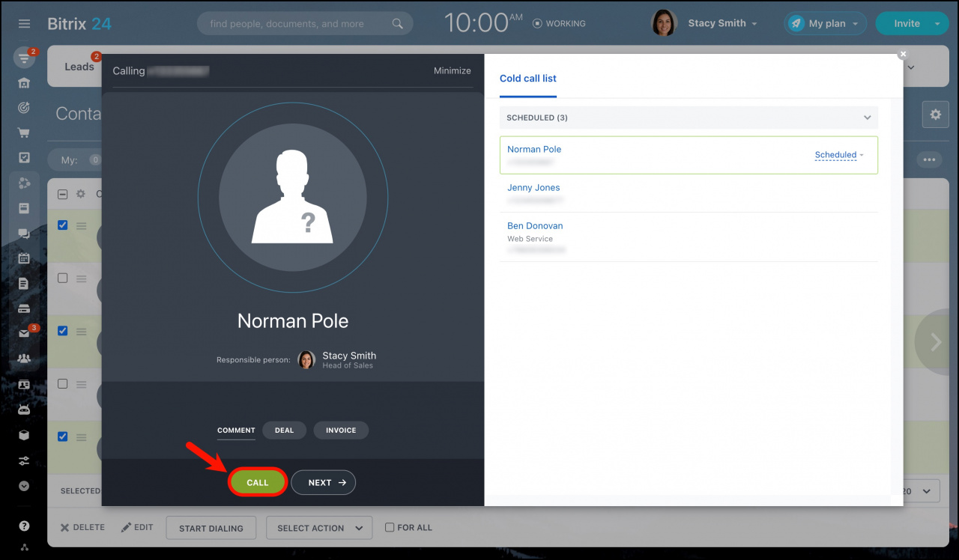Open the Calendar sidebar icon
959x560 pixels.
(x=24, y=258)
